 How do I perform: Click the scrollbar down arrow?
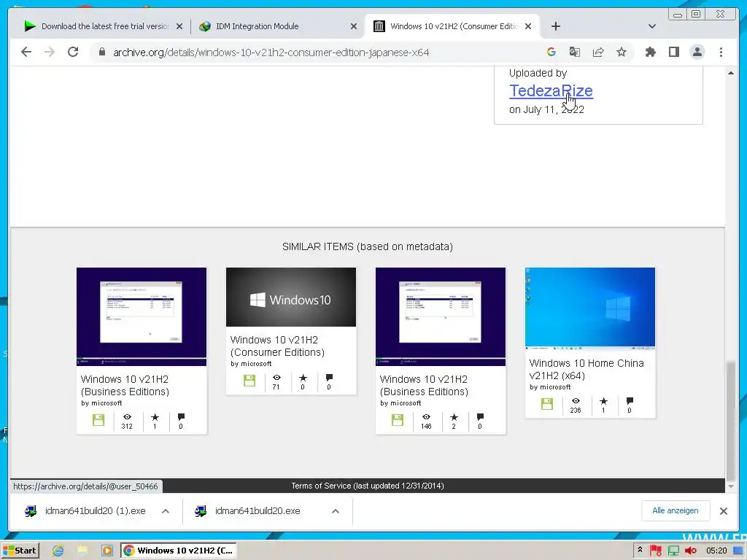tap(730, 486)
